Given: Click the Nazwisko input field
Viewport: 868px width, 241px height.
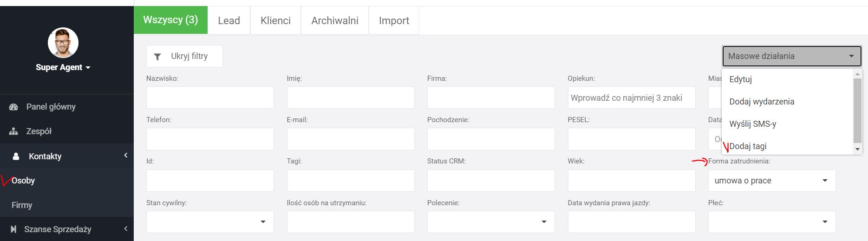Looking at the screenshot, I should tap(210, 98).
